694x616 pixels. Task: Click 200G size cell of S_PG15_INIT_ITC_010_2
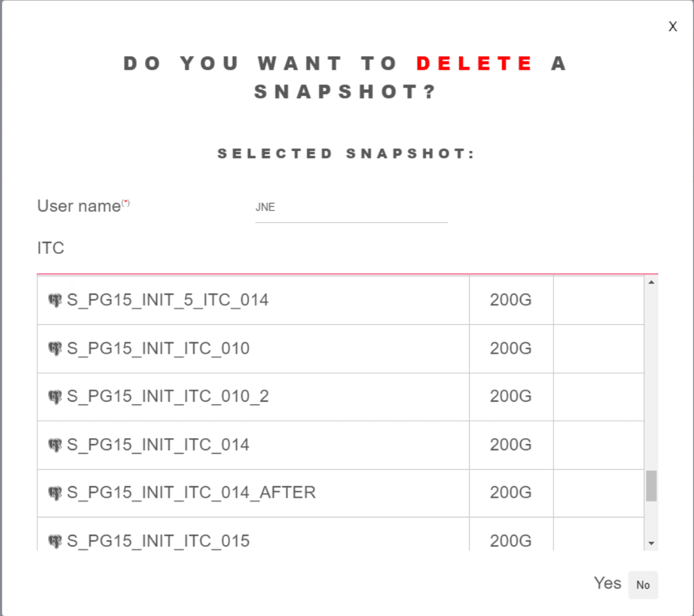point(510,397)
